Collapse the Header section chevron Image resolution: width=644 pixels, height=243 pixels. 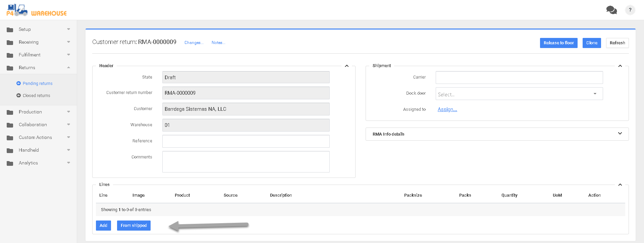click(x=346, y=66)
